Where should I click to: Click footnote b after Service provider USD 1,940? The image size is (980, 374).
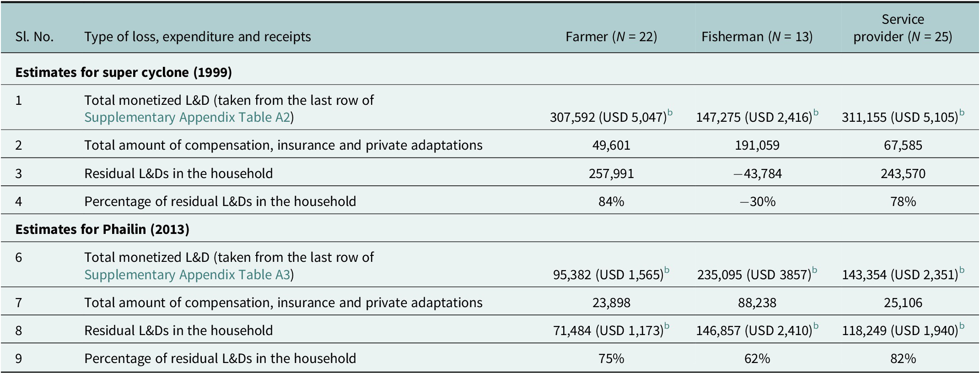[962, 326]
